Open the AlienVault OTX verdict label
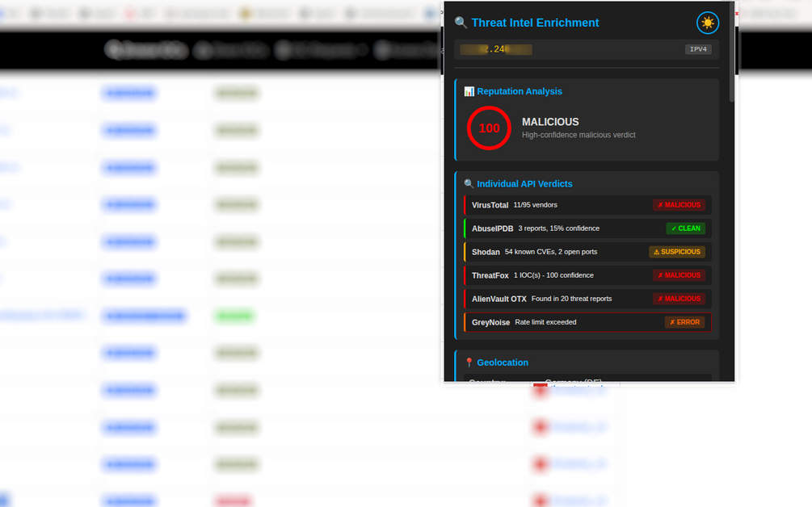 [499, 299]
